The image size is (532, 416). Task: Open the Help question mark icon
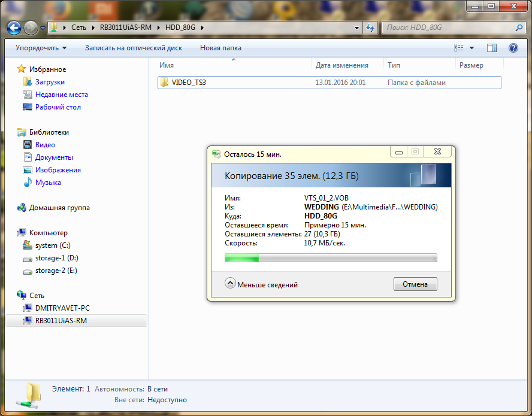click(513, 48)
